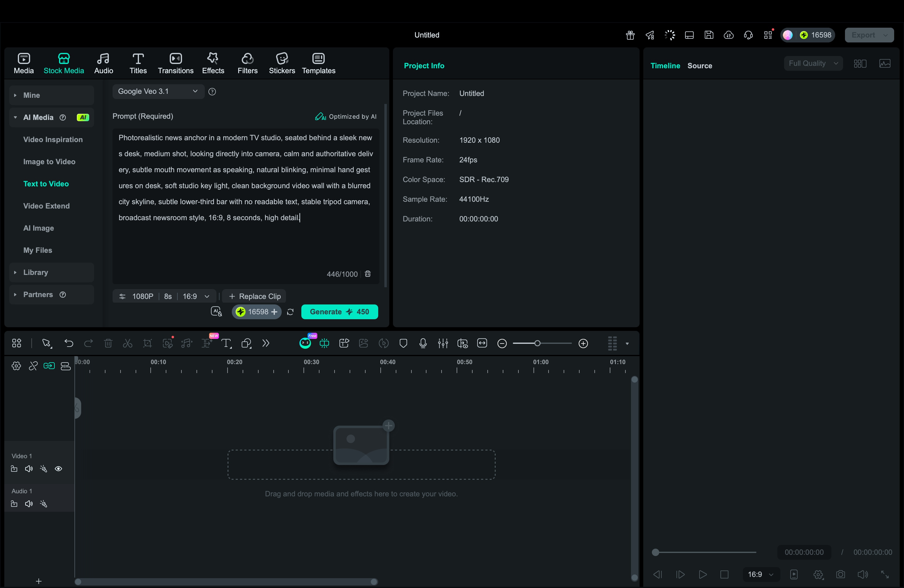The image size is (904, 588).
Task: Click the save project icon in top bar
Action: click(709, 35)
